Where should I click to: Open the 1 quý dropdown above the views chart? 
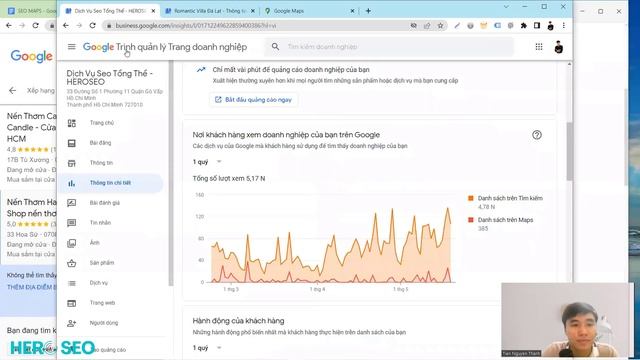[207, 162]
